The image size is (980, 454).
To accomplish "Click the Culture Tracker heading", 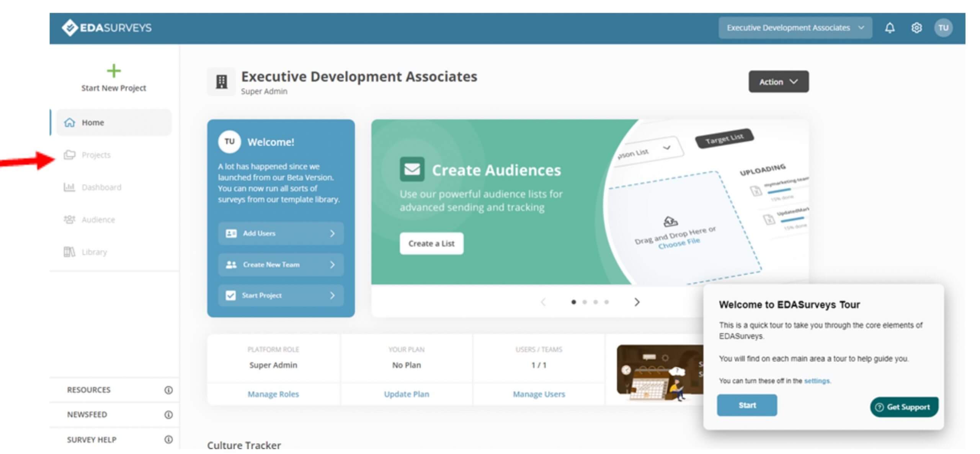I will click(x=244, y=445).
